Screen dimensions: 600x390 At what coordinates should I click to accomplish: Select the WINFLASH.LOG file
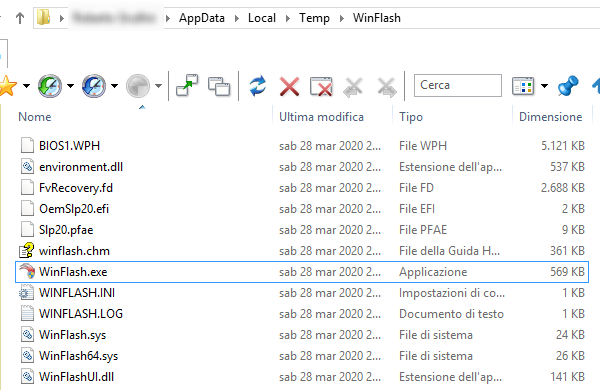[x=302, y=314]
